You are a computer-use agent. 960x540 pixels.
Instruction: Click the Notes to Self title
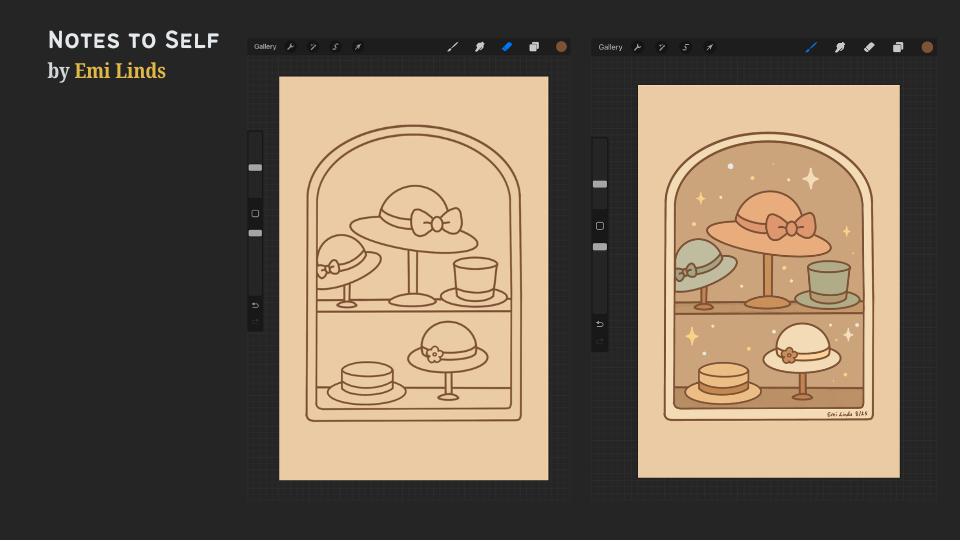133,40
